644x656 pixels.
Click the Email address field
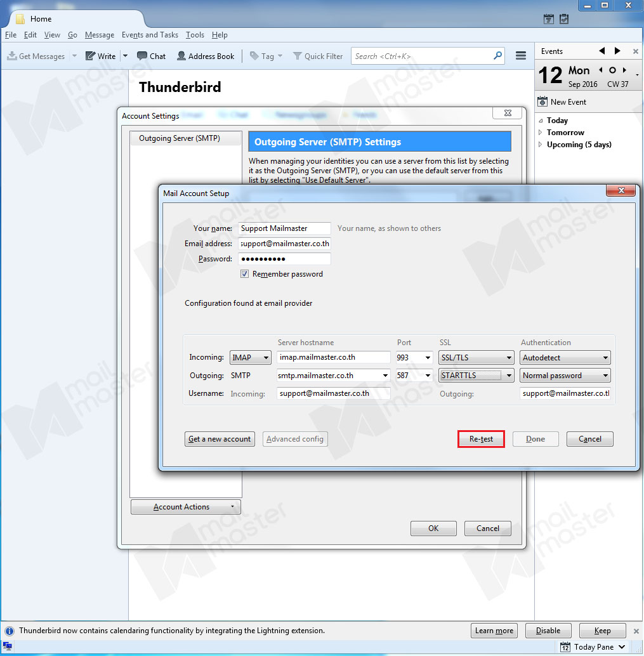pyautogui.click(x=284, y=244)
